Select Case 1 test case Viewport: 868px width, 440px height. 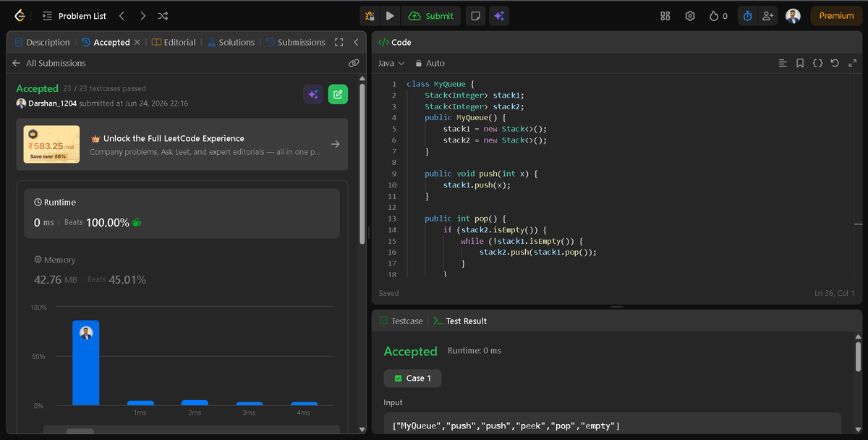[412, 378]
